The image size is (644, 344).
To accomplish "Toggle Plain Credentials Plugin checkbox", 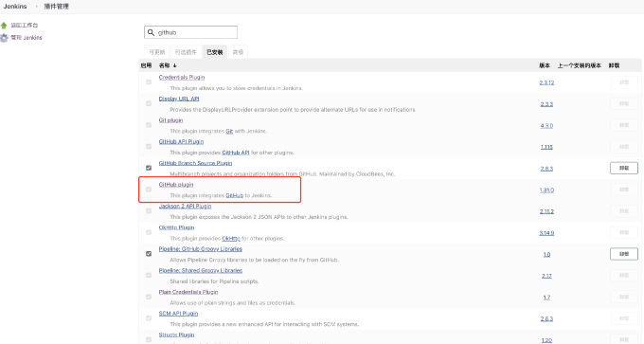I will 149,297.
